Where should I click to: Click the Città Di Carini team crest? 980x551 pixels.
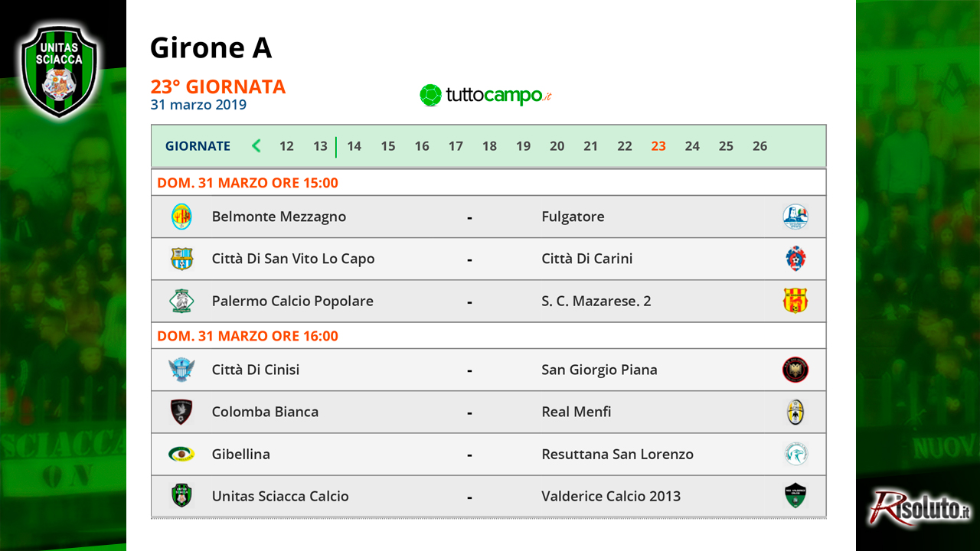point(795,259)
